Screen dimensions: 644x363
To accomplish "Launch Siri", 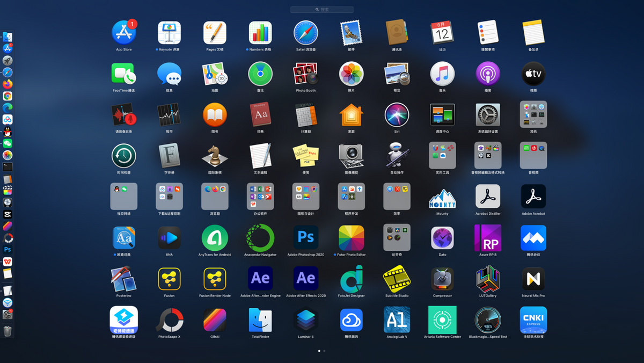I will (397, 114).
